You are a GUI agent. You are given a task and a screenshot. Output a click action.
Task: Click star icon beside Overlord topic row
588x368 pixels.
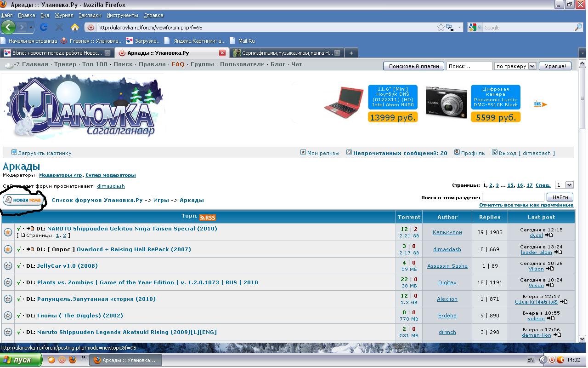coord(8,249)
